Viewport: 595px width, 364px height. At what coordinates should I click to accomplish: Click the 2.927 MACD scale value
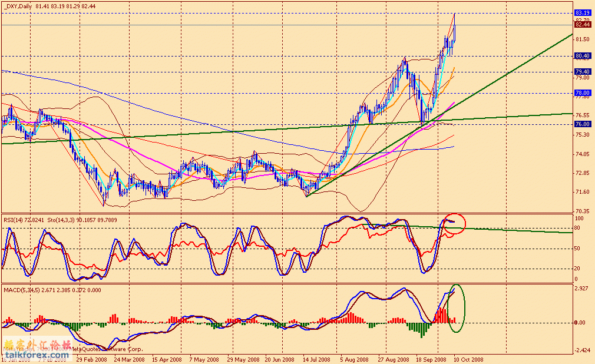coord(583,289)
